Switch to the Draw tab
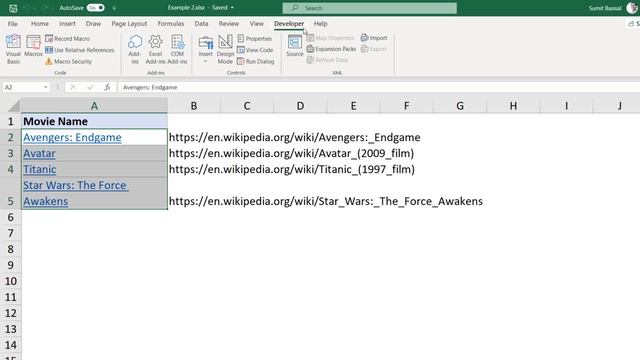 click(93, 24)
